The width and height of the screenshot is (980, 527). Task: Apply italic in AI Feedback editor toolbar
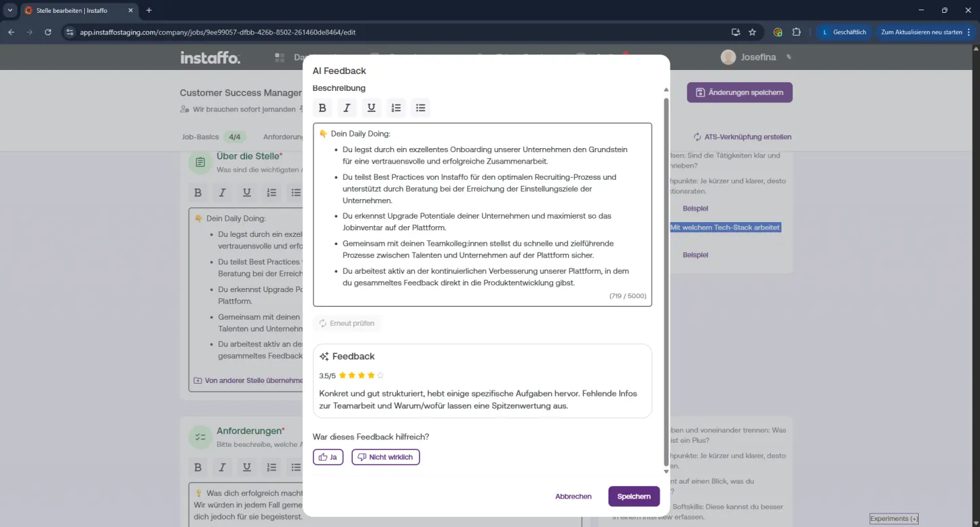[347, 108]
